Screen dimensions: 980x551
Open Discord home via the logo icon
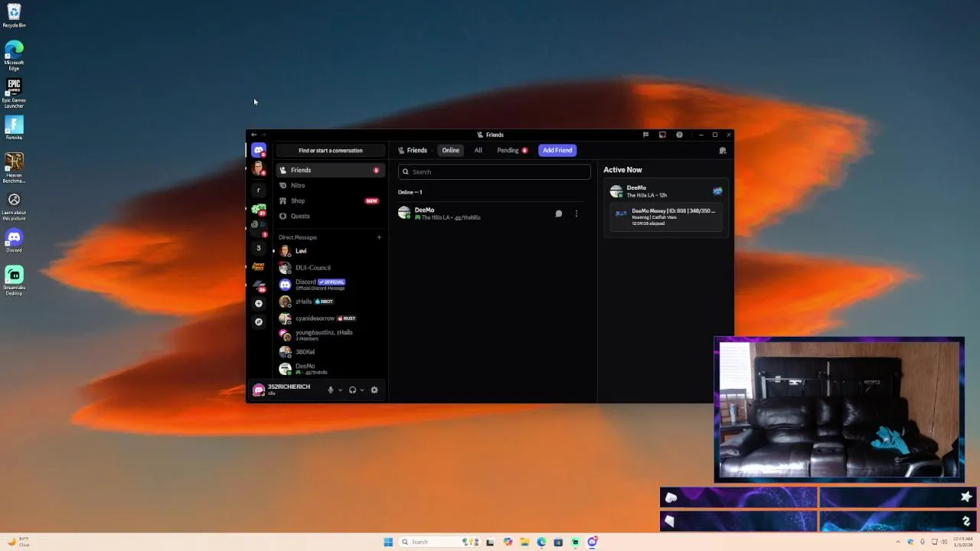pos(259,151)
